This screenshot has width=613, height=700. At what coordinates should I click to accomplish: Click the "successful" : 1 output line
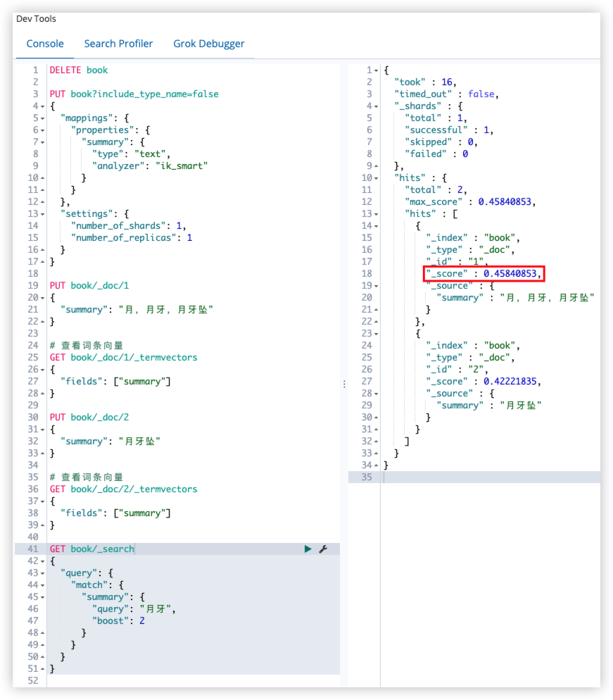[449, 130]
